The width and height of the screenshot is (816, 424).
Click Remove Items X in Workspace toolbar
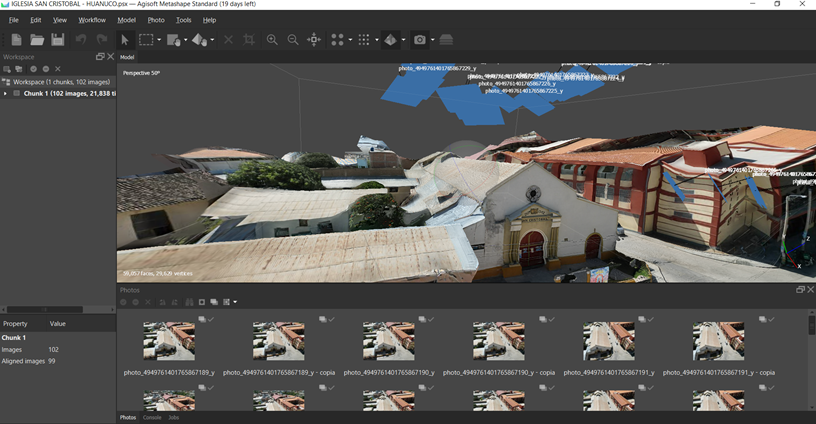[x=58, y=69]
